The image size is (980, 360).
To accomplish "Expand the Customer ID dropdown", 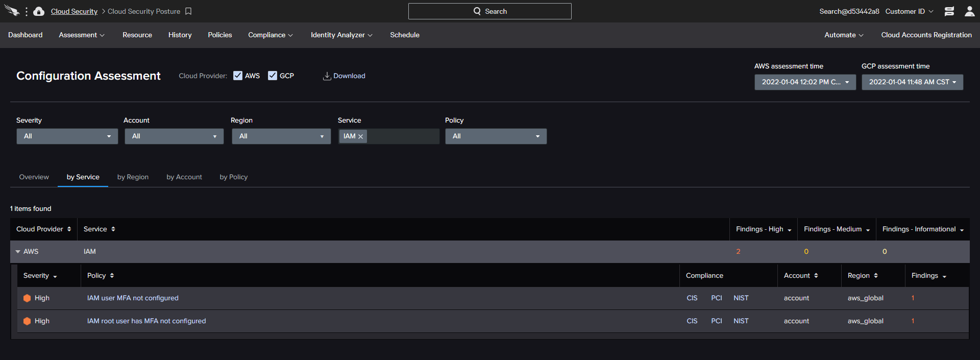I will pos(909,11).
